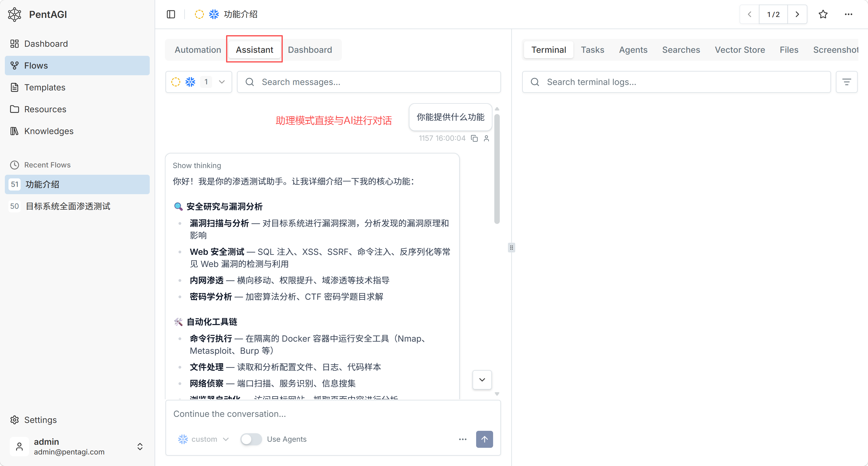Click the PentAGI logo icon
Screen dimensions: 868x466
click(x=15, y=15)
